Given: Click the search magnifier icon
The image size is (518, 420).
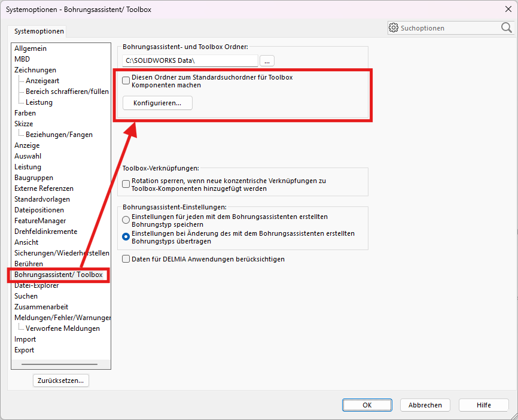Looking at the screenshot, I should pos(506,28).
